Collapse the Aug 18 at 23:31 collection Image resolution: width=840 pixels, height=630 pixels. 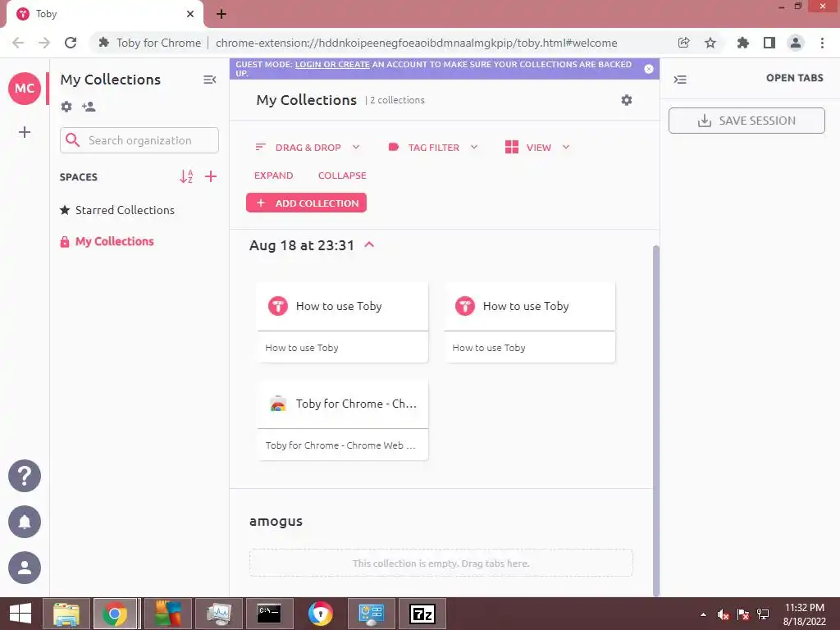(369, 245)
